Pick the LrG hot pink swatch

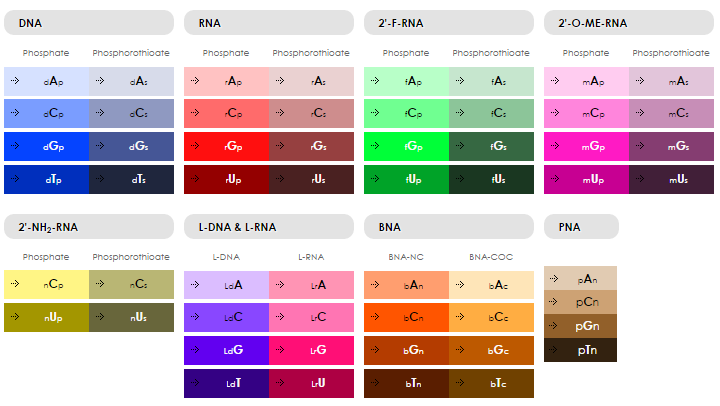pyautogui.click(x=311, y=350)
